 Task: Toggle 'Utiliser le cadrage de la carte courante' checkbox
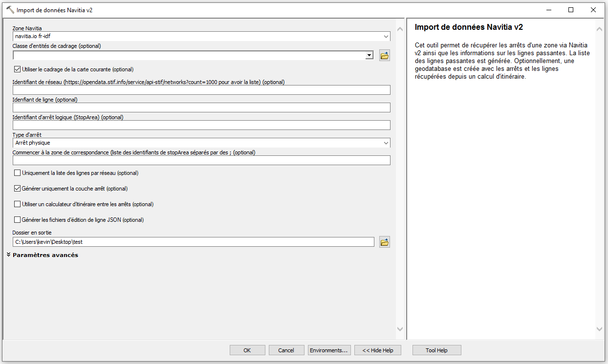(x=18, y=69)
